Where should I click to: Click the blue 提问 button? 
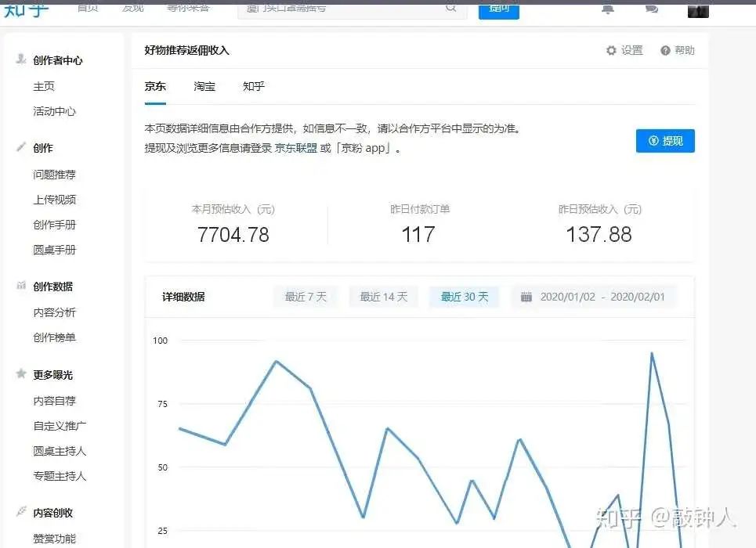[498, 11]
